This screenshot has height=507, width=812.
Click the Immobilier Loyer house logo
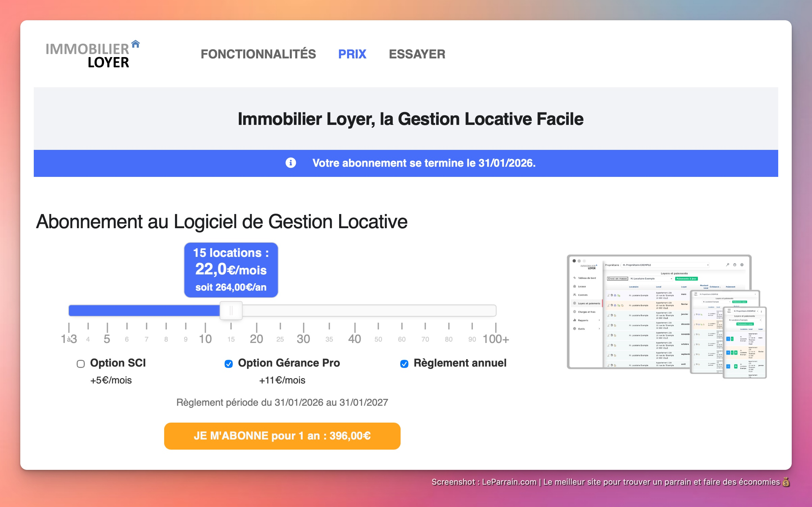93,54
